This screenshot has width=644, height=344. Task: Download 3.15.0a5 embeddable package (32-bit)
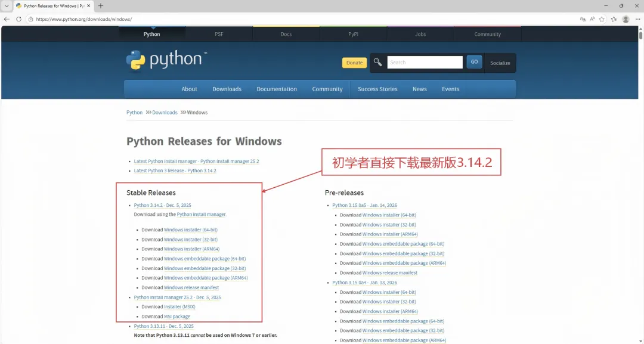[x=403, y=254]
